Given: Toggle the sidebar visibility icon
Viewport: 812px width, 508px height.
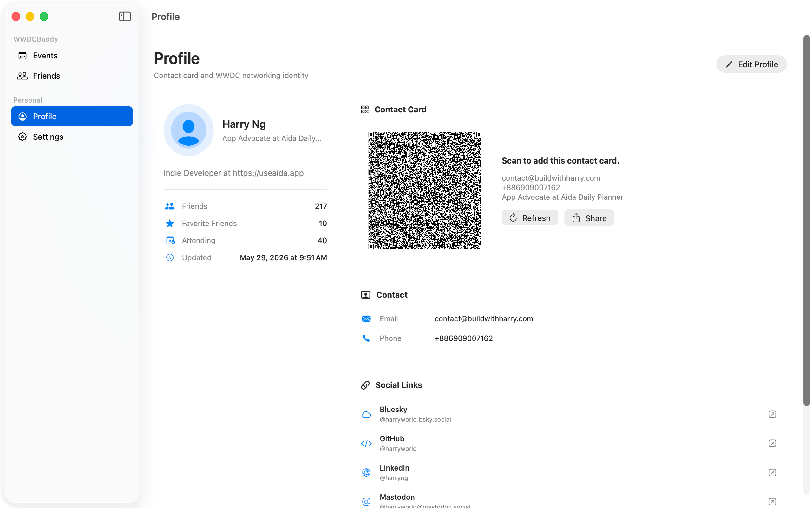Looking at the screenshot, I should tap(125, 17).
